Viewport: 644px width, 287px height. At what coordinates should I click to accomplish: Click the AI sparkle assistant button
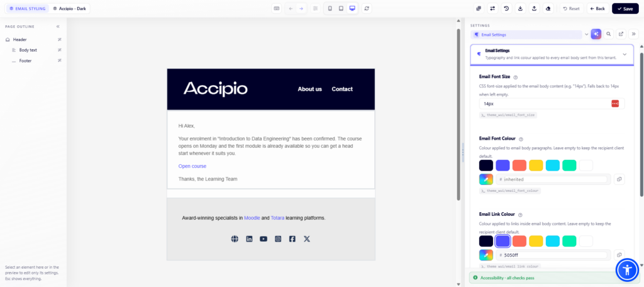[x=596, y=35]
